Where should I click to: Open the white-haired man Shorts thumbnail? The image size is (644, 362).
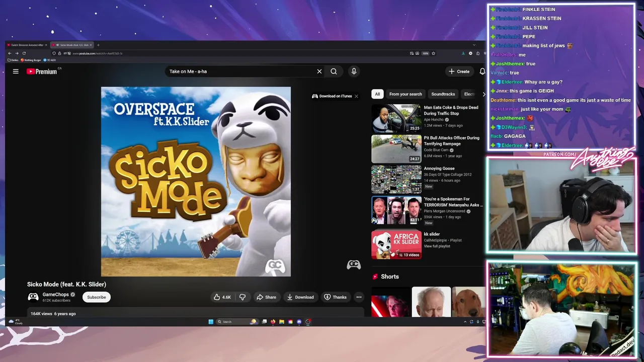[431, 302]
